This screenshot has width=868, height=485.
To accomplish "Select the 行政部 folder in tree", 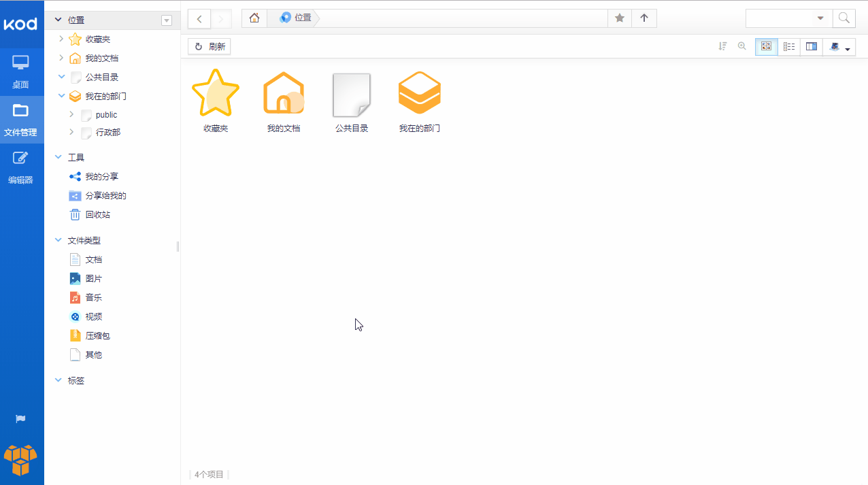I will (108, 133).
